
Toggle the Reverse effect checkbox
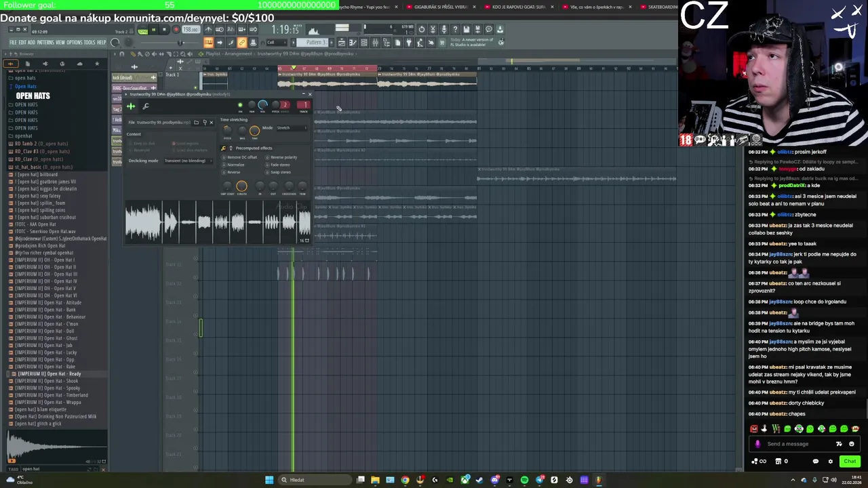tap(231, 172)
